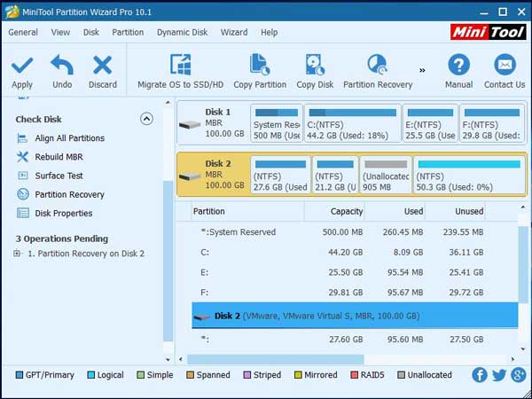Select Disk 2 in the disk map
The image size is (532, 399).
point(214,175)
